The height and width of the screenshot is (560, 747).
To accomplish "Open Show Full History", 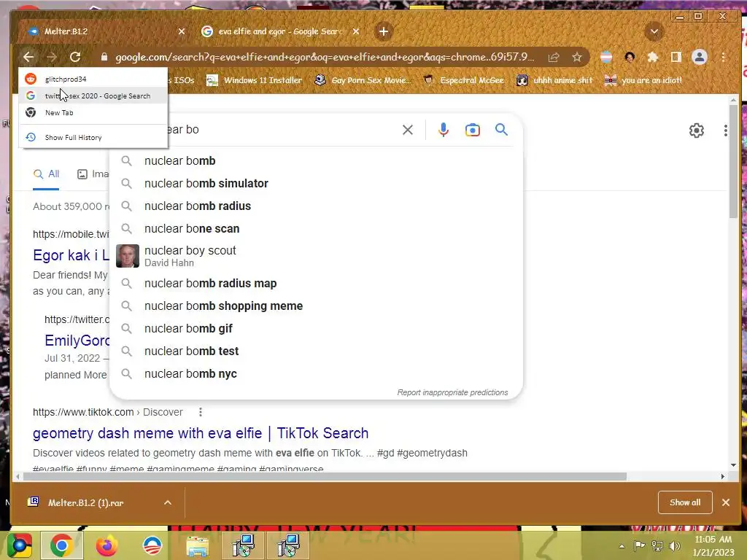I will (x=93, y=138).
